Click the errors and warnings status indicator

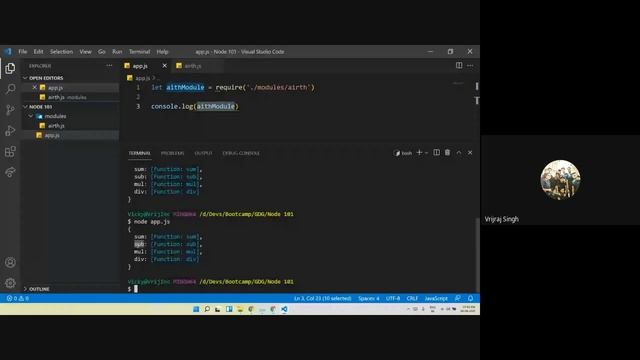[x=18, y=298]
